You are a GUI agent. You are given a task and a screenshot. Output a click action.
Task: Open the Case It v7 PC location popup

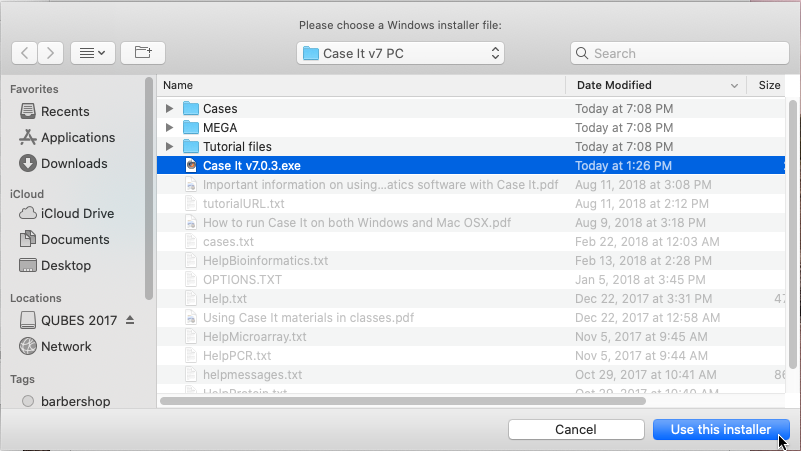pos(400,53)
